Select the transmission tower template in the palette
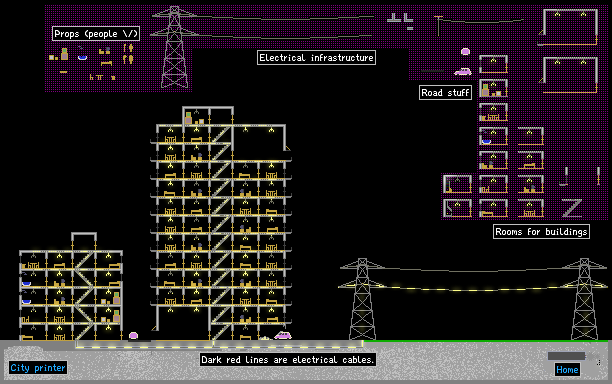The height and width of the screenshot is (384, 612). click(174, 47)
